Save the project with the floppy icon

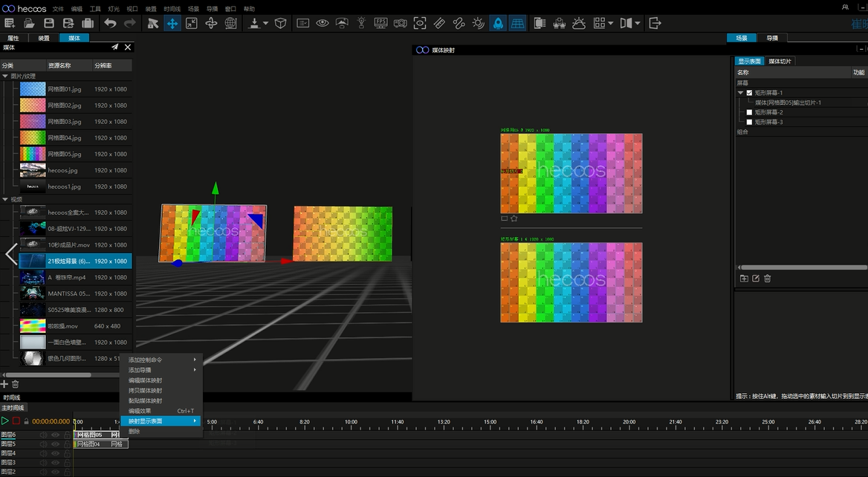pos(49,23)
